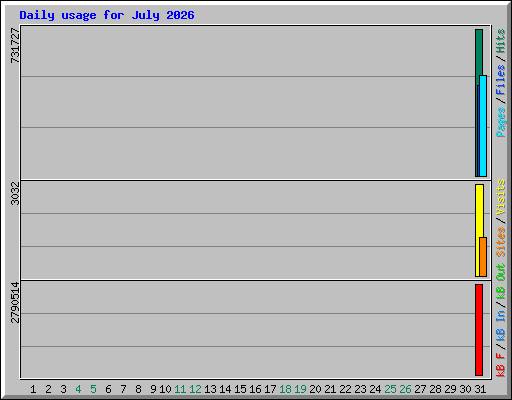
Task: Click day 19 on the x-axis
Action: [300, 389]
